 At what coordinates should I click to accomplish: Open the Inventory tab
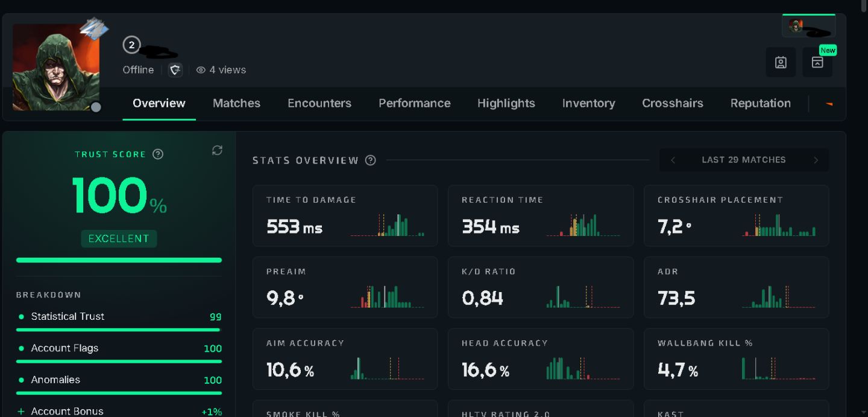(x=588, y=103)
